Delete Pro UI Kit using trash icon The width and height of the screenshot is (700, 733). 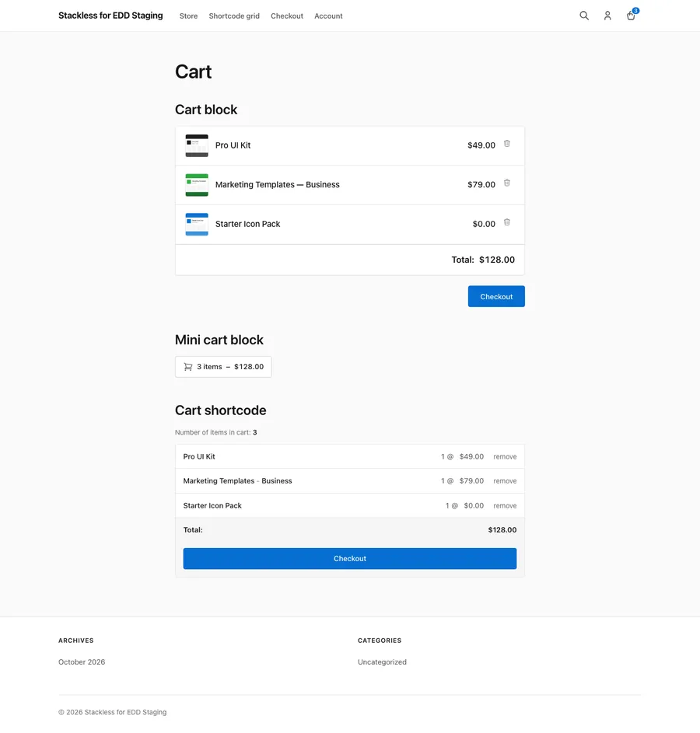click(x=507, y=144)
